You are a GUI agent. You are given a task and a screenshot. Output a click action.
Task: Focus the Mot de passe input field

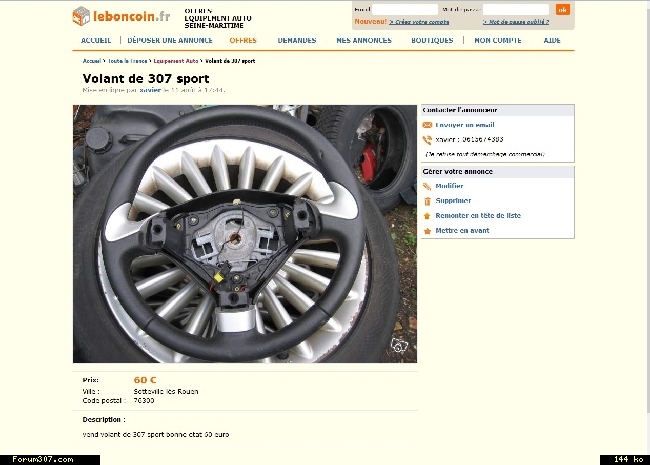pyautogui.click(x=516, y=9)
